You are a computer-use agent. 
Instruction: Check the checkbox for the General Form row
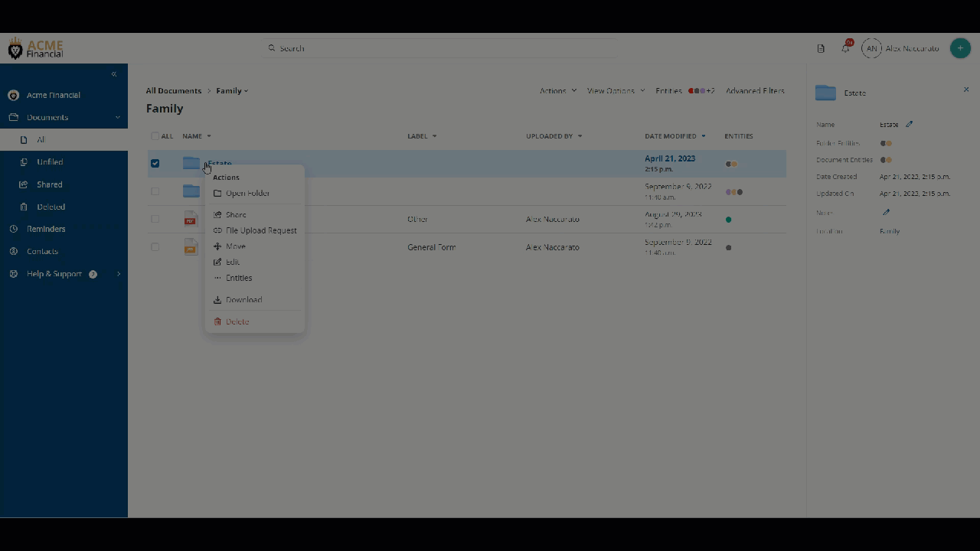(x=155, y=247)
